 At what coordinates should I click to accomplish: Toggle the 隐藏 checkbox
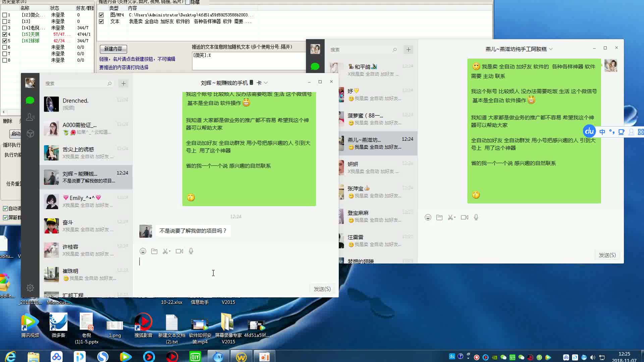click(188, 2)
